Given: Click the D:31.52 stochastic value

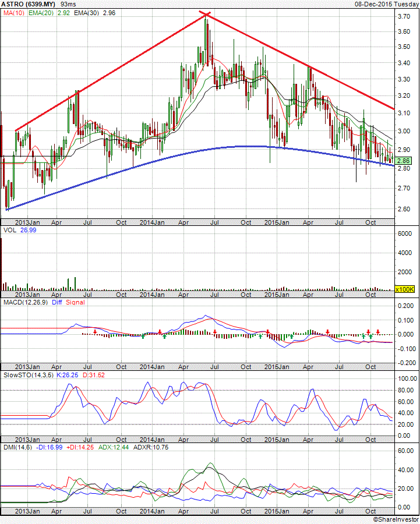Looking at the screenshot, I should (94, 375).
